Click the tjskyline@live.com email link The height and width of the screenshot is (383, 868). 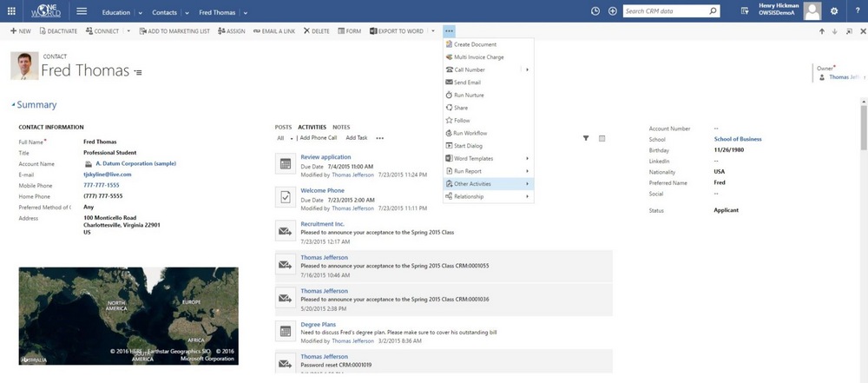coord(108,175)
